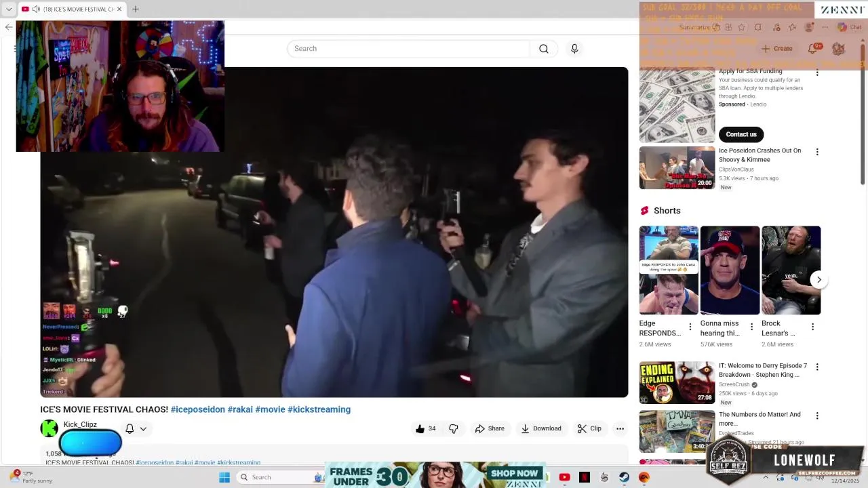Open options for the Edge RESPONDS short
The width and height of the screenshot is (868, 488).
pyautogui.click(x=690, y=327)
